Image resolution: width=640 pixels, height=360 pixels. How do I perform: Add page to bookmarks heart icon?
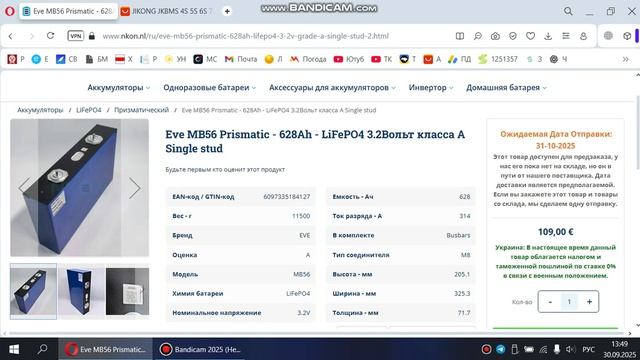tap(530, 36)
